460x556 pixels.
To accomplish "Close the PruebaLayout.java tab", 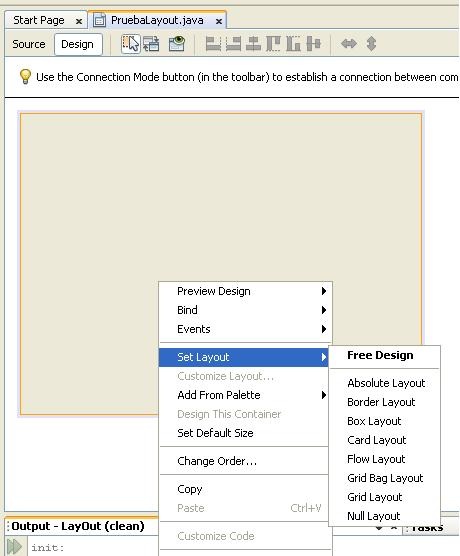I will point(219,22).
